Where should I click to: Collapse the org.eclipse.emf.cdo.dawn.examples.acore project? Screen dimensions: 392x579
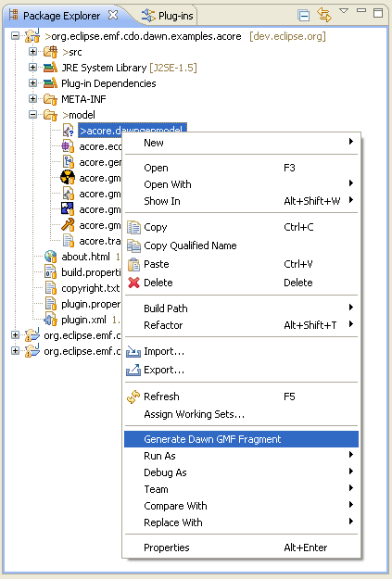click(15, 36)
